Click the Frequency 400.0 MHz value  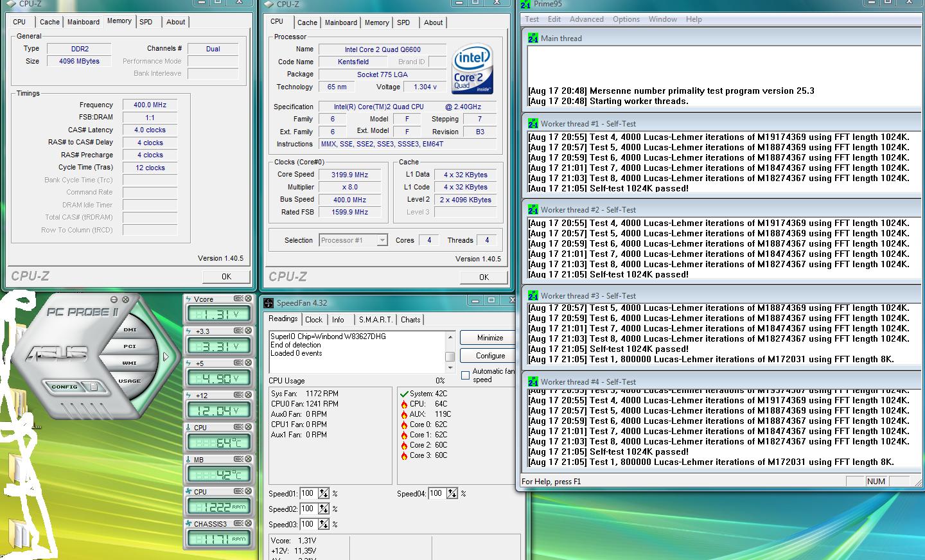150,105
